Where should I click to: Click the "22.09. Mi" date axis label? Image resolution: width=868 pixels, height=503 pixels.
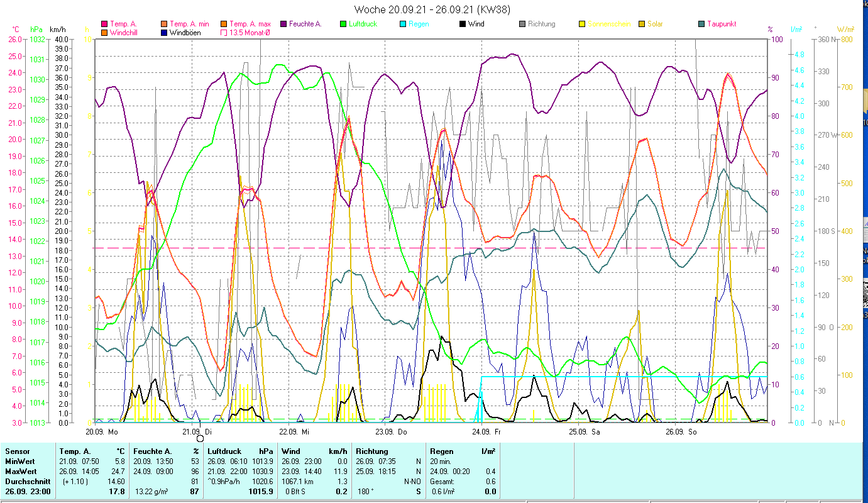tap(294, 432)
